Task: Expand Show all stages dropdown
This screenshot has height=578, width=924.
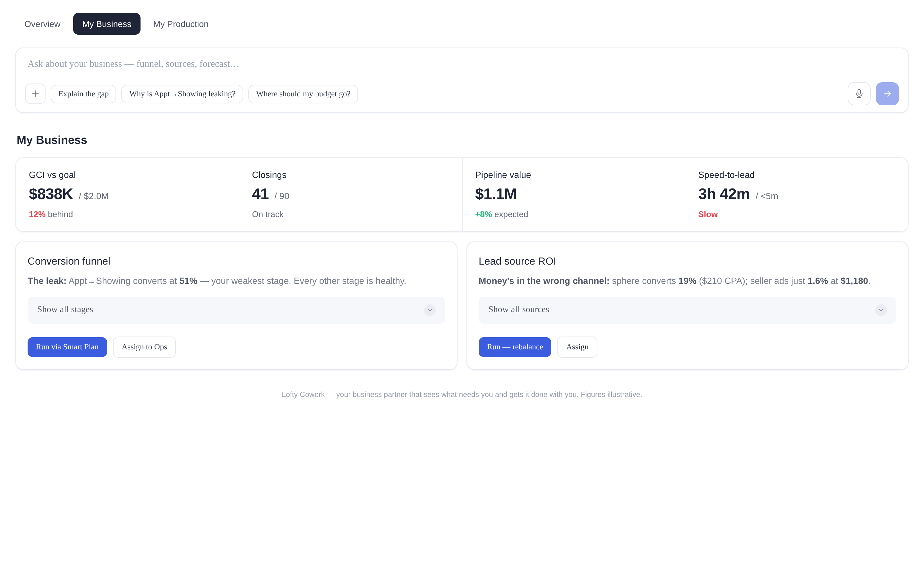Action: coord(236,310)
